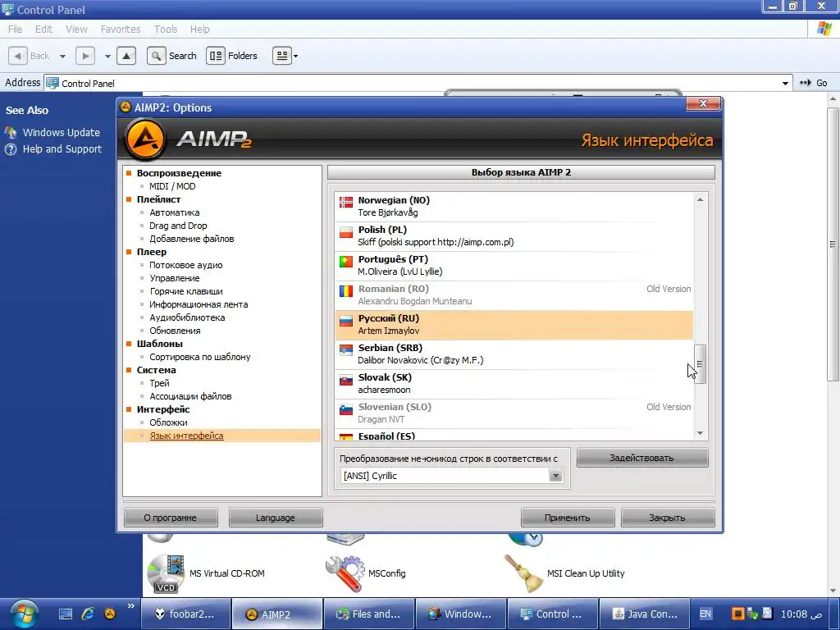Screen dimensions: 840x630
Task: Click Show Desktop quick launch icon
Action: [x=66, y=614]
